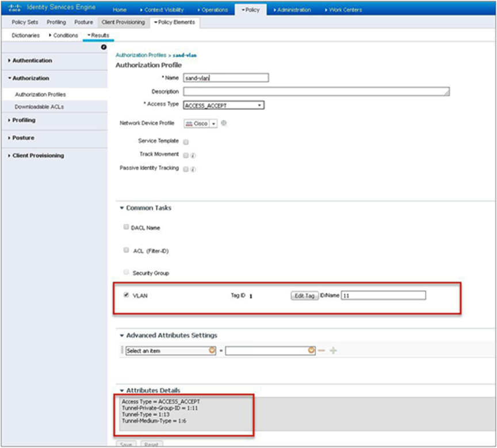
Task: Uncheck the VLAN checkbox
Action: click(126, 295)
